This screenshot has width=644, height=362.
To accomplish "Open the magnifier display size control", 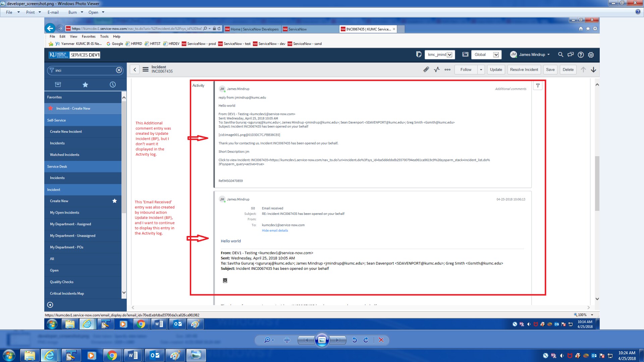I will [x=269, y=340].
